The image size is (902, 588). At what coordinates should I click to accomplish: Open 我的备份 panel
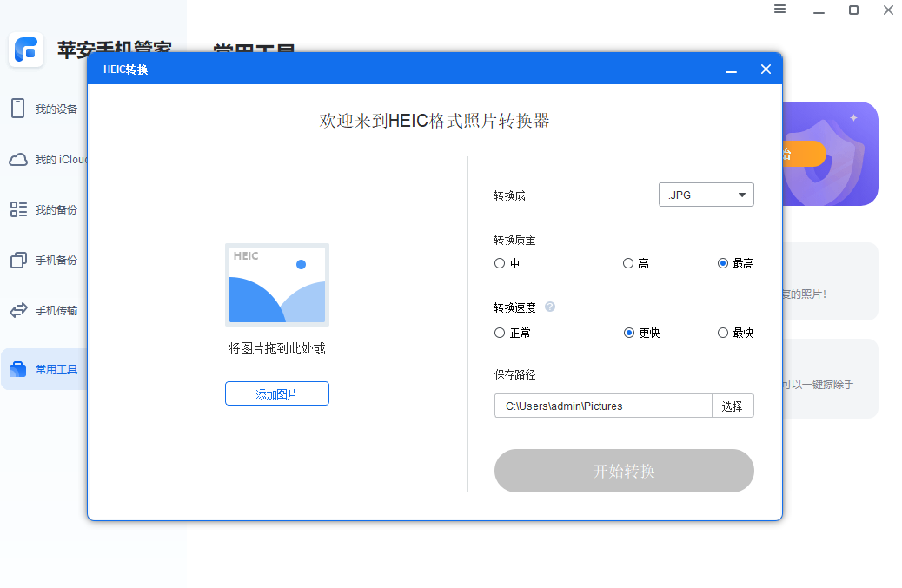point(48,209)
